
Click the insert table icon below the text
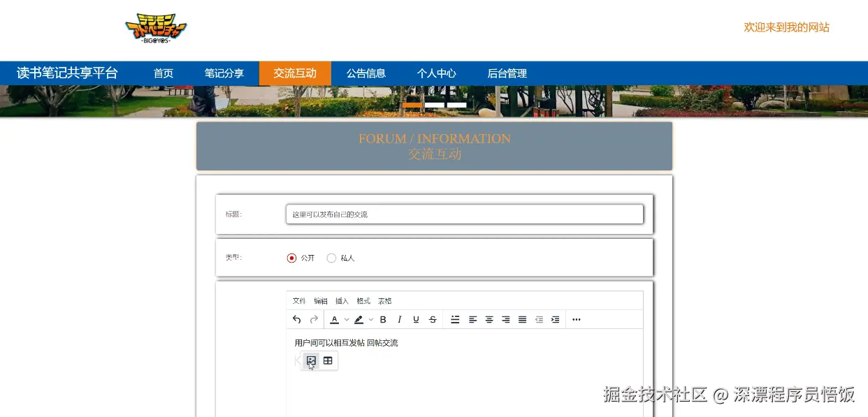pyautogui.click(x=328, y=360)
